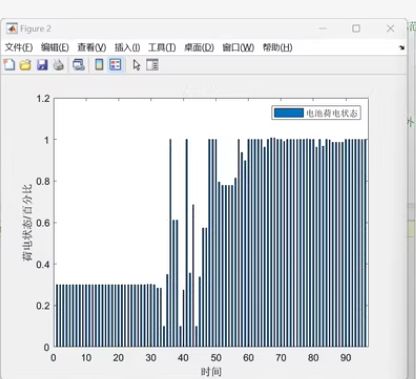Select the Edit Plot arrow tool
Screen dimensions: 416x379
point(136,65)
